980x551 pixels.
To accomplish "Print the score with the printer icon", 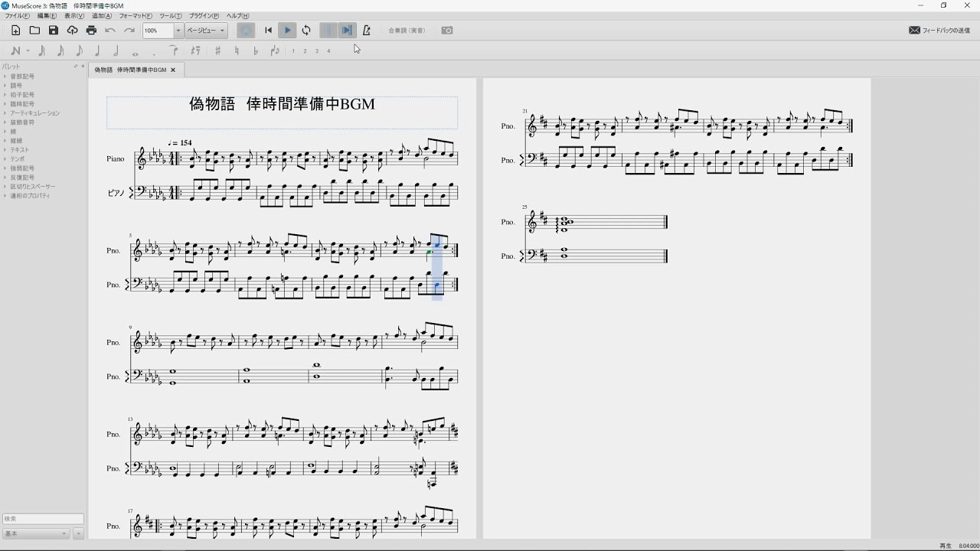I will point(91,31).
